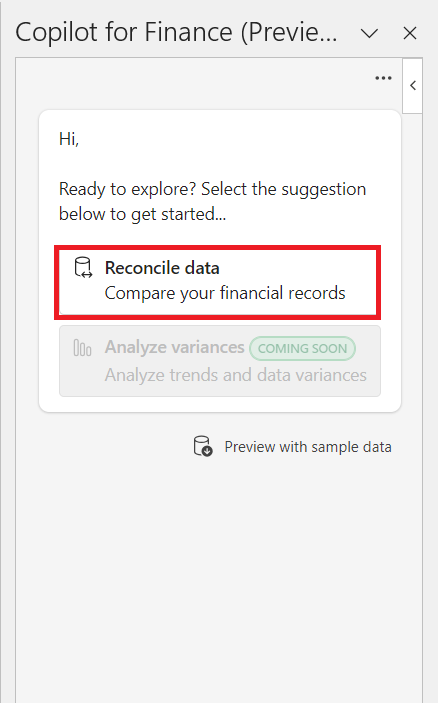Select the disabled Analyze variances option
The width and height of the screenshot is (438, 703).
(x=220, y=361)
